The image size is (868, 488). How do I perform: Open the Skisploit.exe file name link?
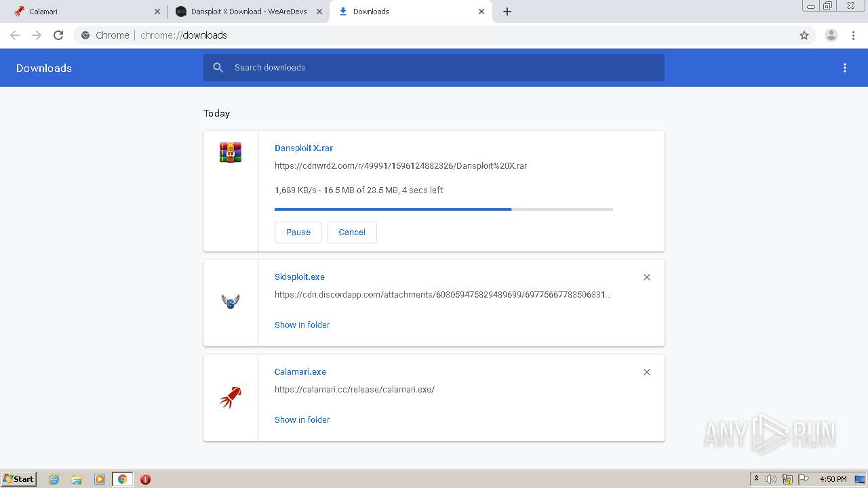click(x=300, y=277)
